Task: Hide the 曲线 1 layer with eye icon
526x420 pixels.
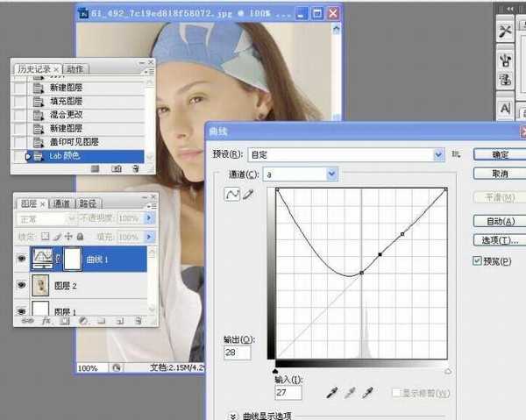Action: point(22,258)
